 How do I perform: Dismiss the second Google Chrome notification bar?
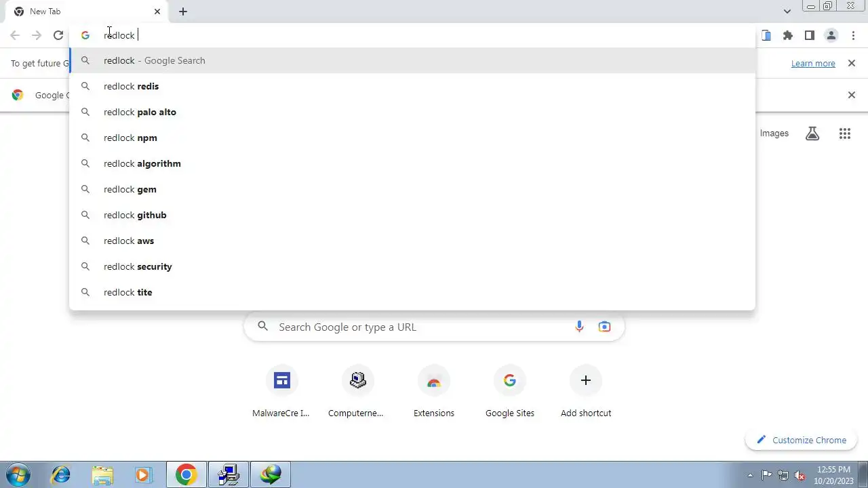click(852, 95)
